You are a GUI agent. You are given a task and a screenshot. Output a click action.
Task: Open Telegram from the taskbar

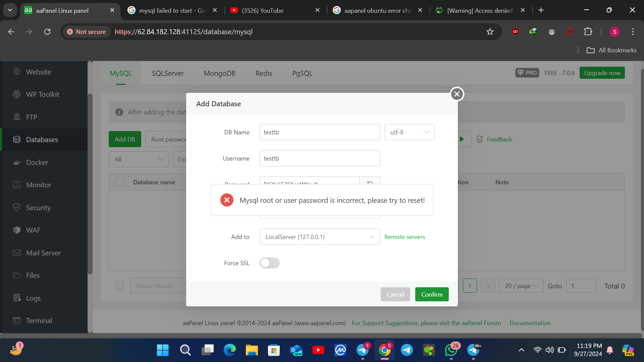[x=407, y=350]
